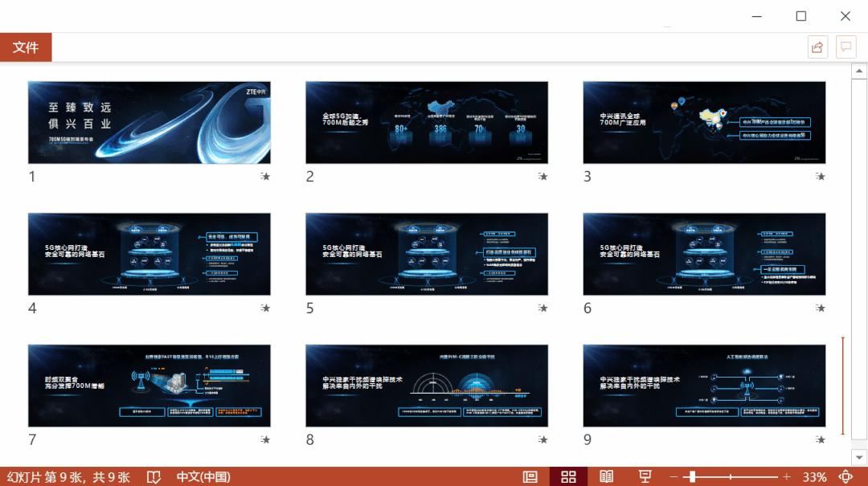The width and height of the screenshot is (868, 486).
Task: Click the animation star icon under slide 2
Action: point(542,177)
